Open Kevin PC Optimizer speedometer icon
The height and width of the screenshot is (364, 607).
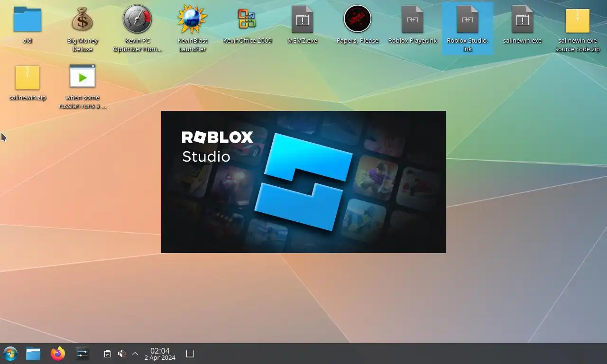coord(137,19)
